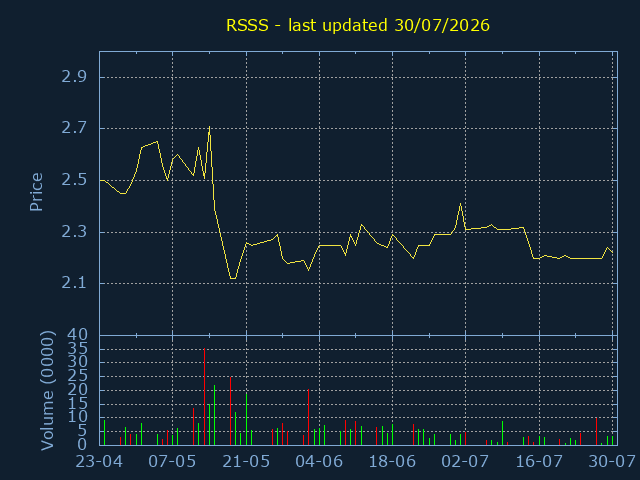Click the 2.9 price axis label
This screenshot has height=480, width=640.
(74, 77)
